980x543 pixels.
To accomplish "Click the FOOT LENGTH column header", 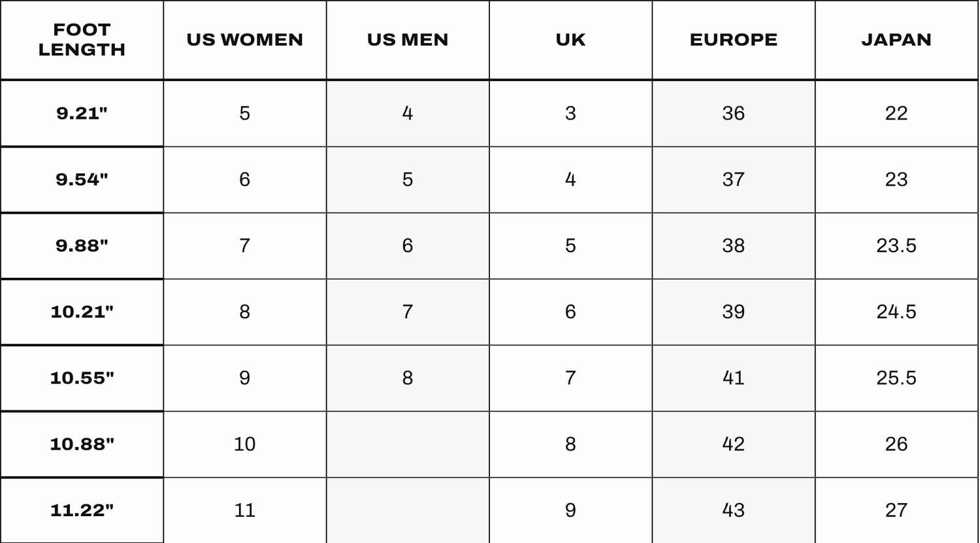I will (82, 40).
